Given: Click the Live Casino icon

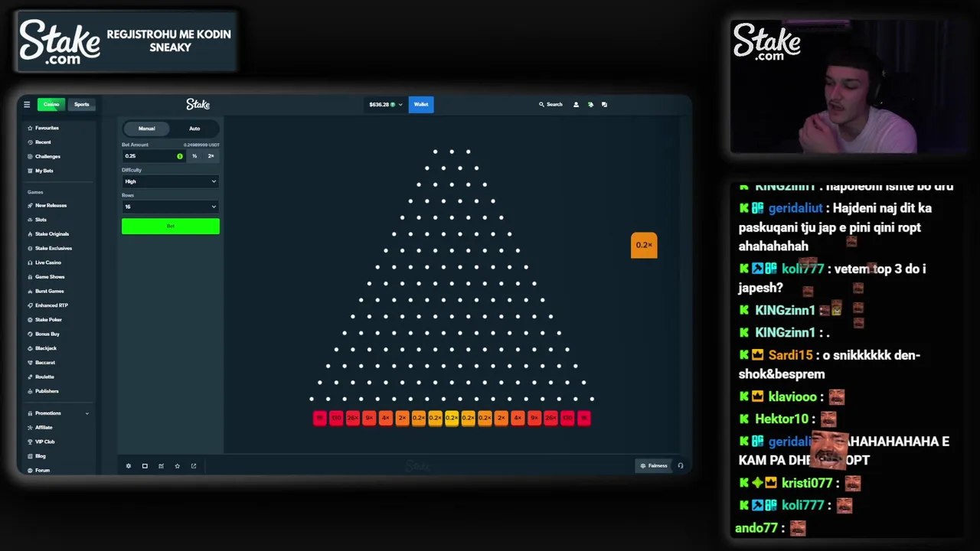Looking at the screenshot, I should 30,262.
